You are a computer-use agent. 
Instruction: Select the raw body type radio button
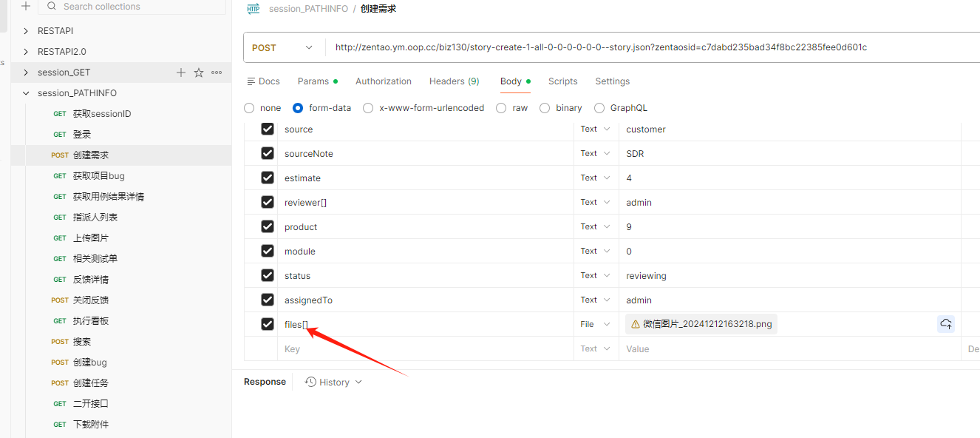501,108
